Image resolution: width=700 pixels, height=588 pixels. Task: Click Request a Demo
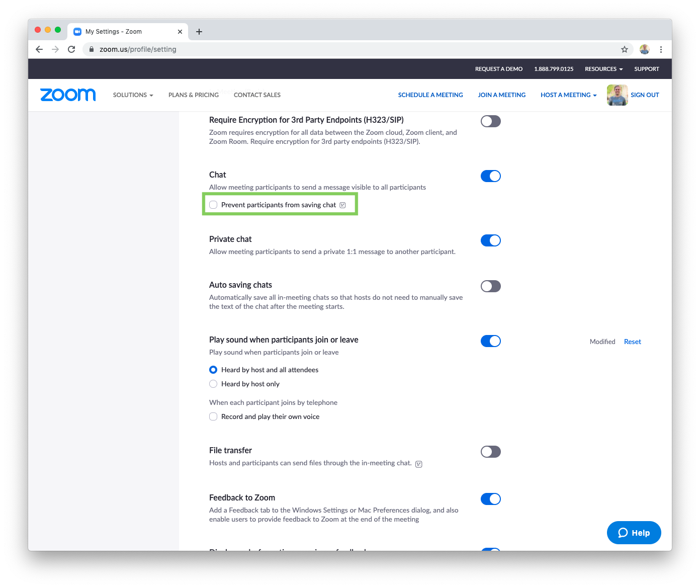(x=499, y=69)
